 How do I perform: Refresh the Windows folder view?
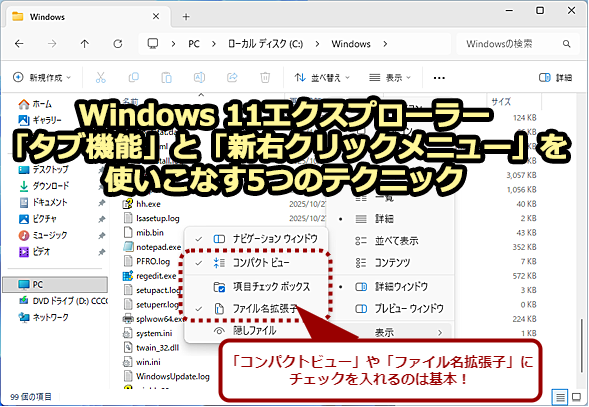pos(118,44)
